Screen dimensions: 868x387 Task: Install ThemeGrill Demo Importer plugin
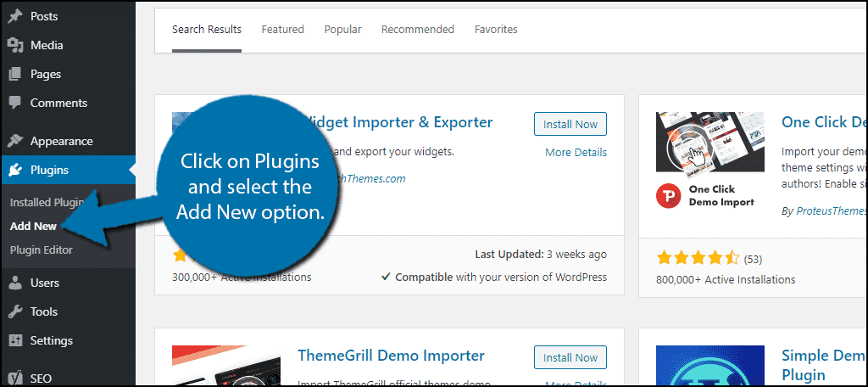[x=570, y=357]
